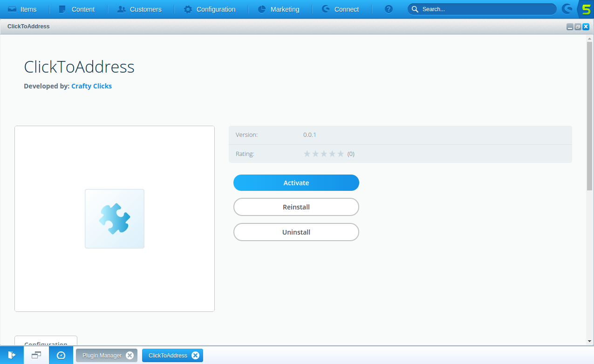Click the rating stars row
This screenshot has height=364, width=594.
point(324,154)
